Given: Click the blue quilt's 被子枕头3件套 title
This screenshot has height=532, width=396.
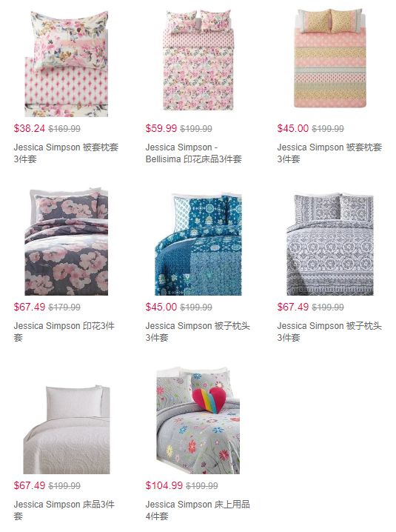Looking at the screenshot, I should [198, 331].
